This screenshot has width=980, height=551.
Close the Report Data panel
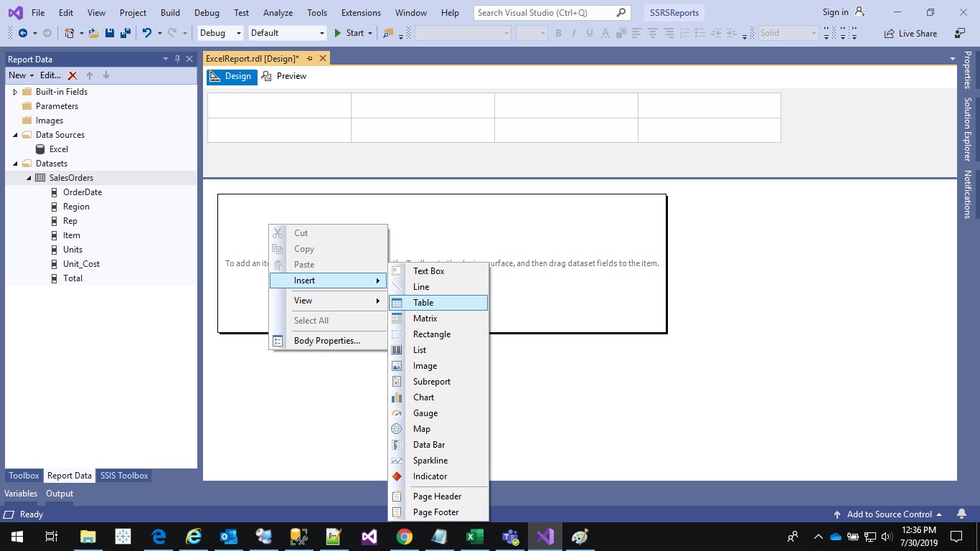[189, 59]
